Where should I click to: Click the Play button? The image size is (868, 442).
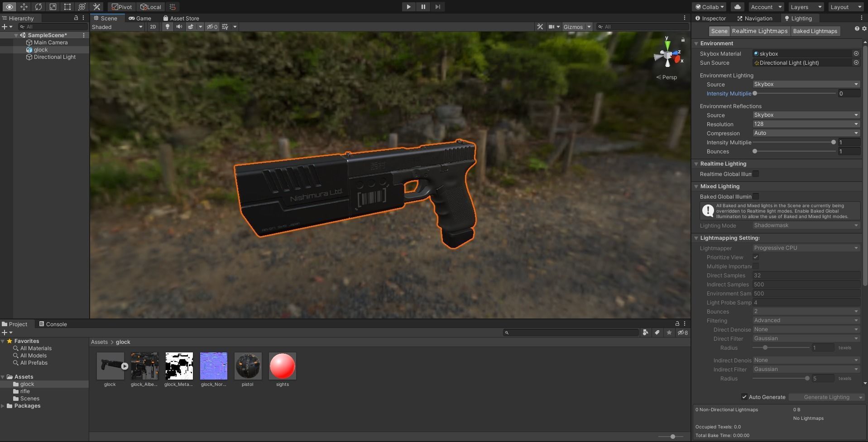pos(408,7)
